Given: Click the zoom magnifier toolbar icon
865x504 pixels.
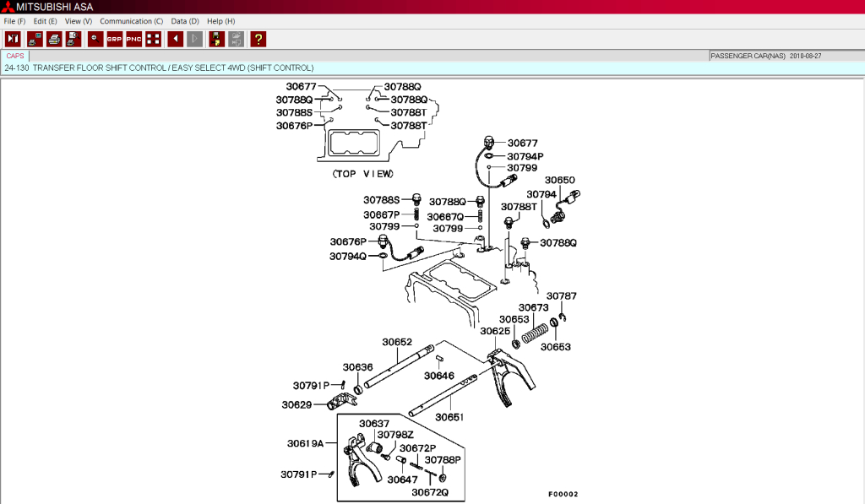Looking at the screenshot, I should click(x=95, y=39).
